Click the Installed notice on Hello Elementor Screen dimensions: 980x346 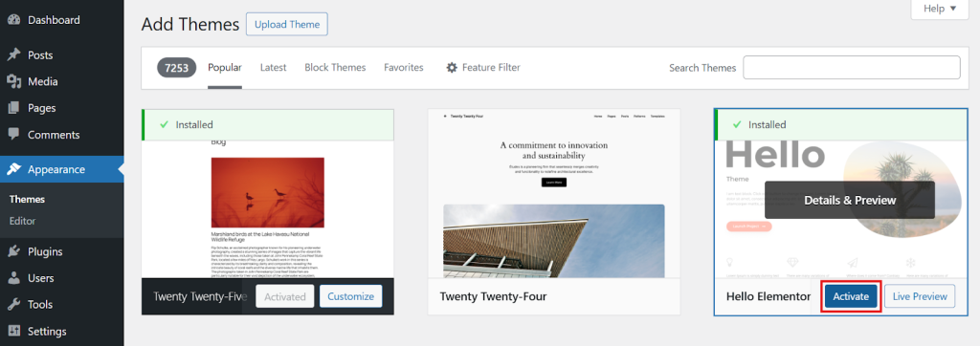(x=840, y=125)
